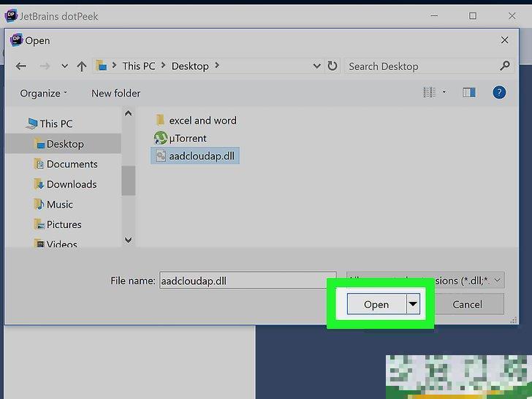Image resolution: width=532 pixels, height=399 pixels.
Task: Select the µTorrent shortcut icon
Action: tap(161, 138)
